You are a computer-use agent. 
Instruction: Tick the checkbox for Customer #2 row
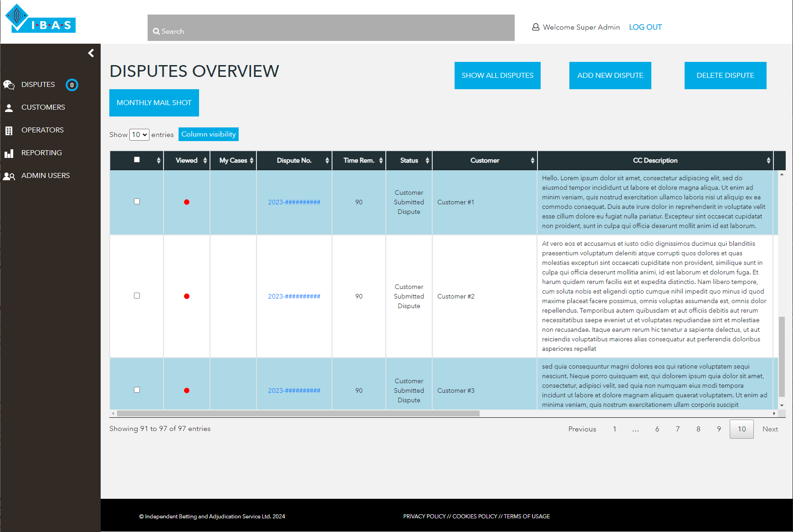coord(137,296)
